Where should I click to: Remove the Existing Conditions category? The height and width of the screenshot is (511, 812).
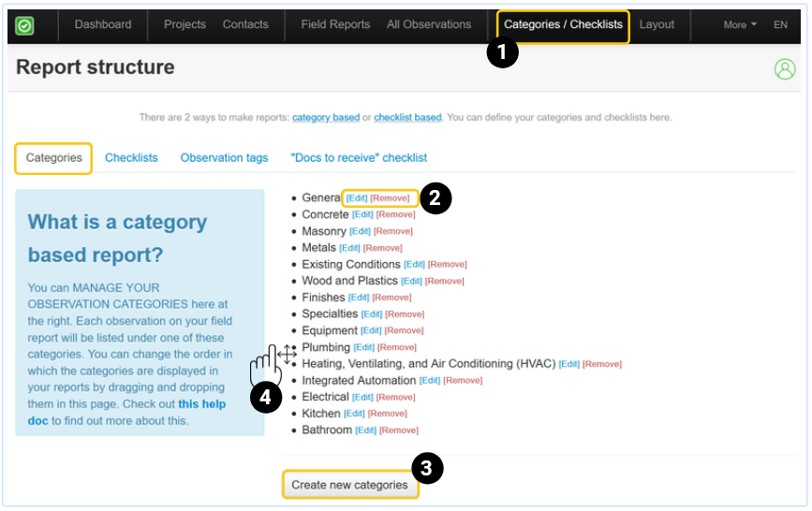(x=447, y=265)
